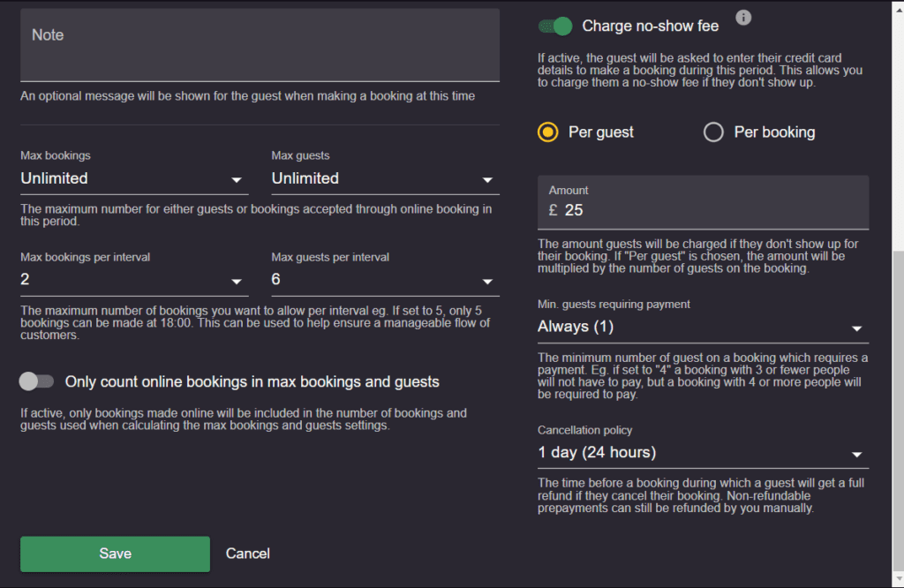Screen dimensions: 904x588
Task: Click the 'Max bookings per interval' label
Action: tap(86, 257)
